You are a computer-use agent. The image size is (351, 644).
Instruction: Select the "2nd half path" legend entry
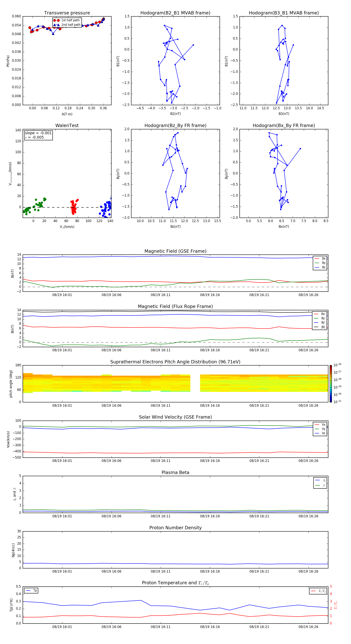coord(67,25)
